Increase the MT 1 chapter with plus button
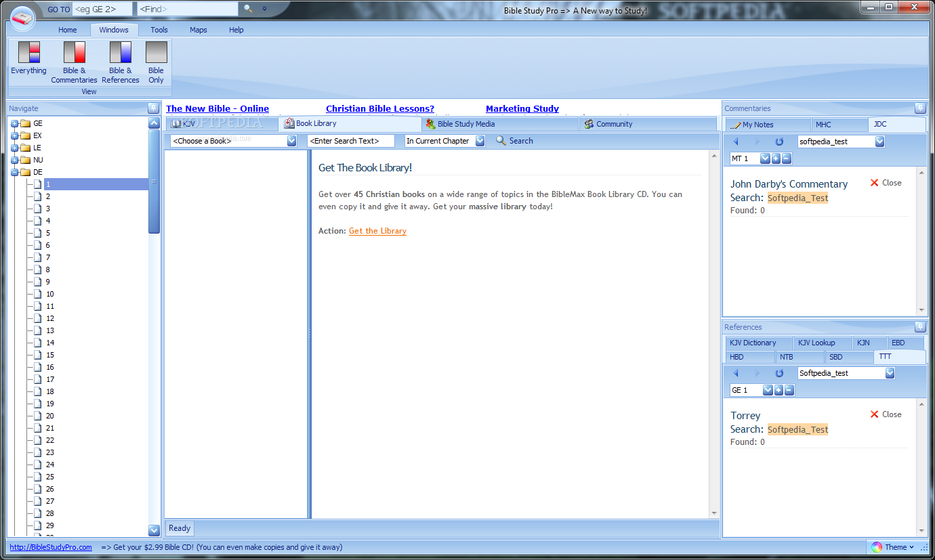Image resolution: width=935 pixels, height=560 pixels. pyautogui.click(x=777, y=158)
